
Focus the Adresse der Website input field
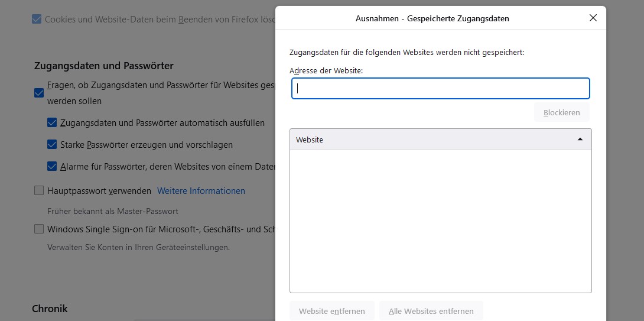click(x=440, y=89)
